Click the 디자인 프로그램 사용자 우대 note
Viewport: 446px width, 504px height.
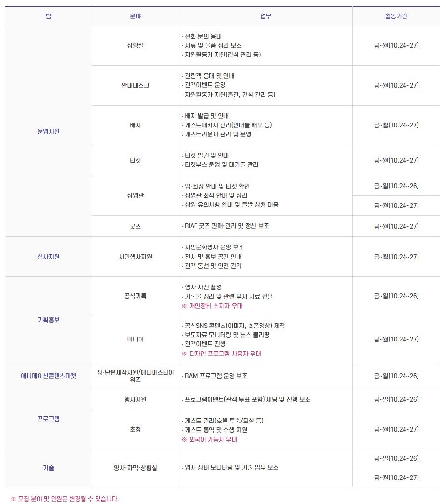[x=221, y=354]
